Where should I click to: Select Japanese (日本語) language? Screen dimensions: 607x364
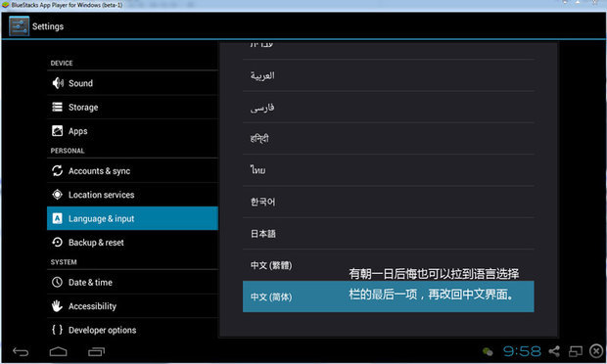pos(389,234)
